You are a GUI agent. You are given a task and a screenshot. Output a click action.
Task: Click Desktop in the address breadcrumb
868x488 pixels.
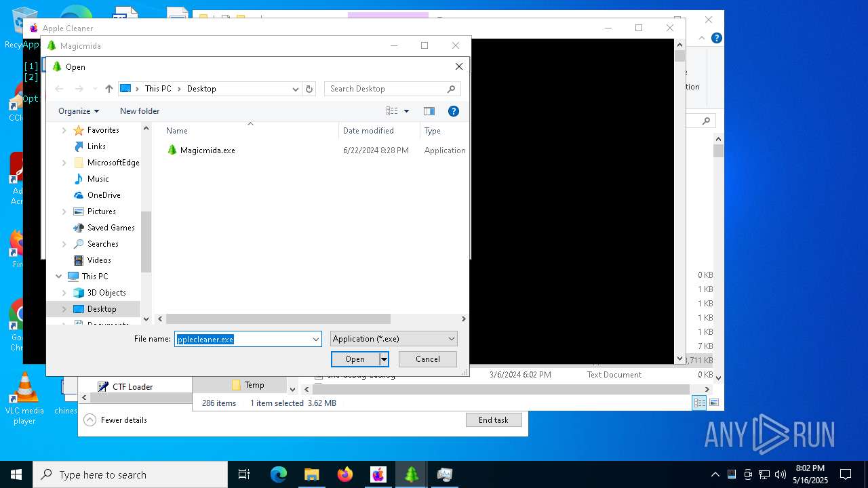tap(201, 89)
